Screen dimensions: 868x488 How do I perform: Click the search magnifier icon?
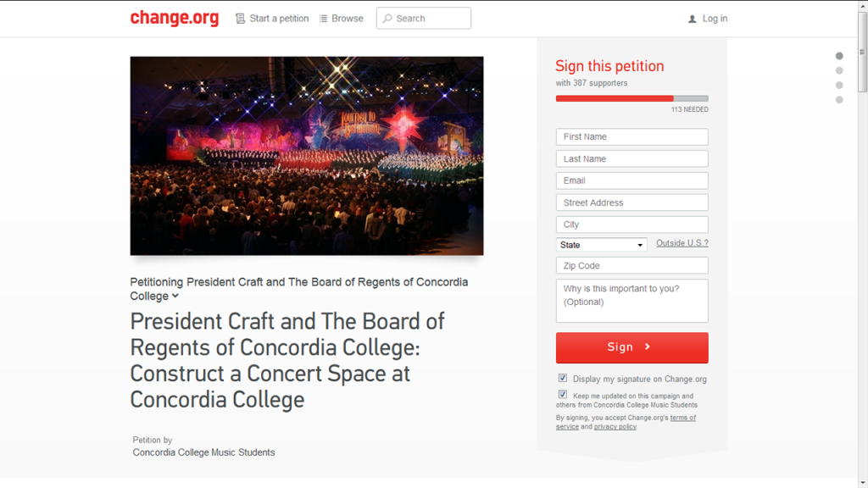pyautogui.click(x=387, y=19)
